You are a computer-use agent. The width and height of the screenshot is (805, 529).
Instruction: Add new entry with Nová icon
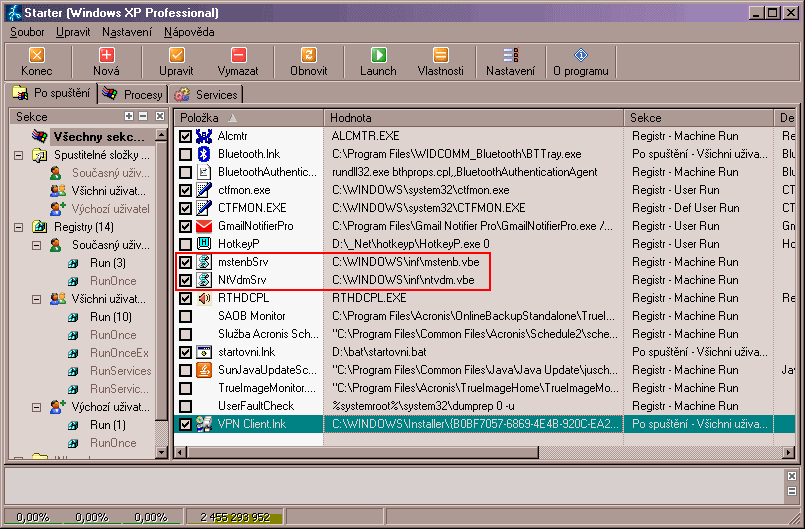click(x=106, y=55)
